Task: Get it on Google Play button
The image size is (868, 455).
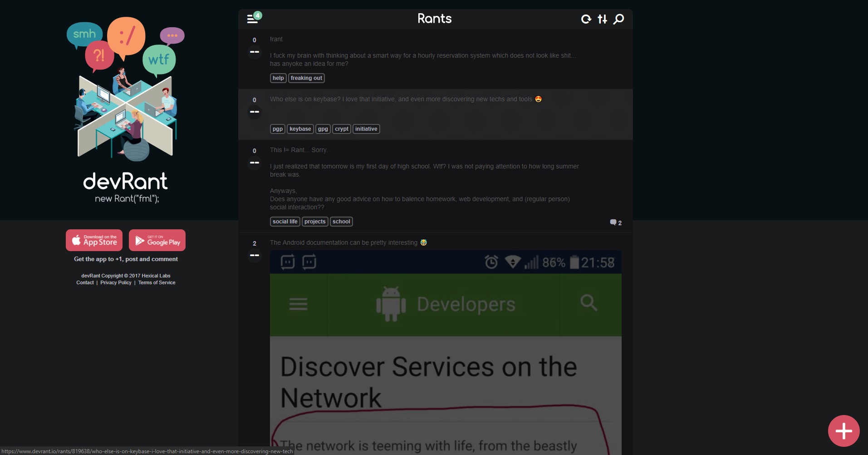Action: [157, 240]
